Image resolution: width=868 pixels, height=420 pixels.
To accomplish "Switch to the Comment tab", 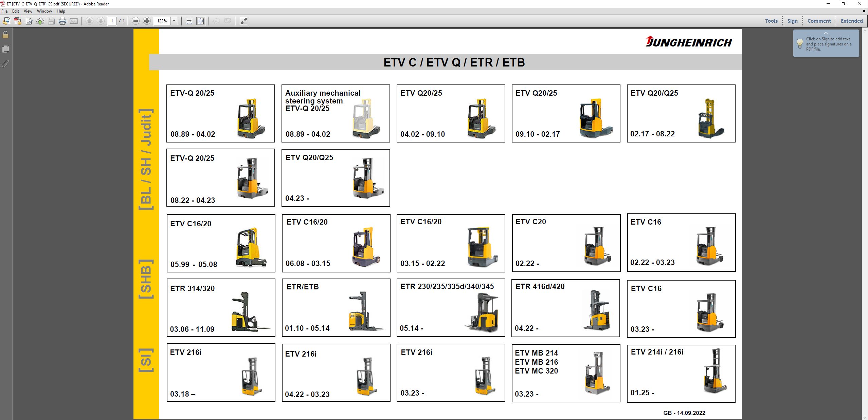I will [818, 21].
